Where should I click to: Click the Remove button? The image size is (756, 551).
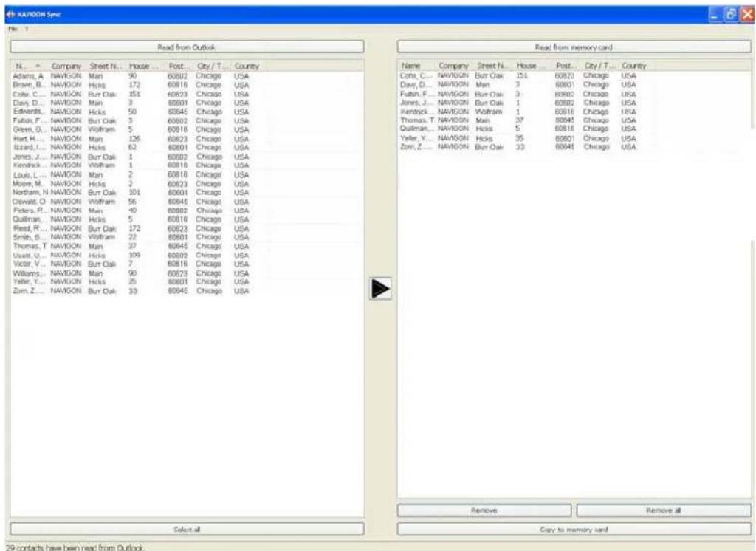[484, 510]
